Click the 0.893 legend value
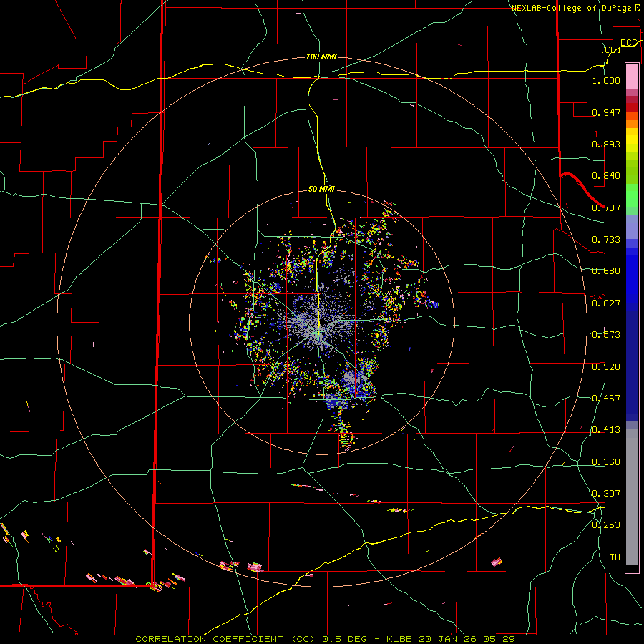This screenshot has height=644, width=644. pyautogui.click(x=606, y=144)
